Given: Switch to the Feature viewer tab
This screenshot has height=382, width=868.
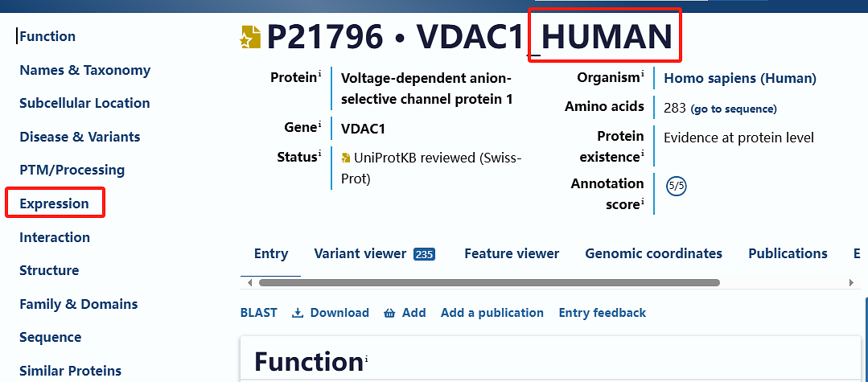Looking at the screenshot, I should coord(512,253).
